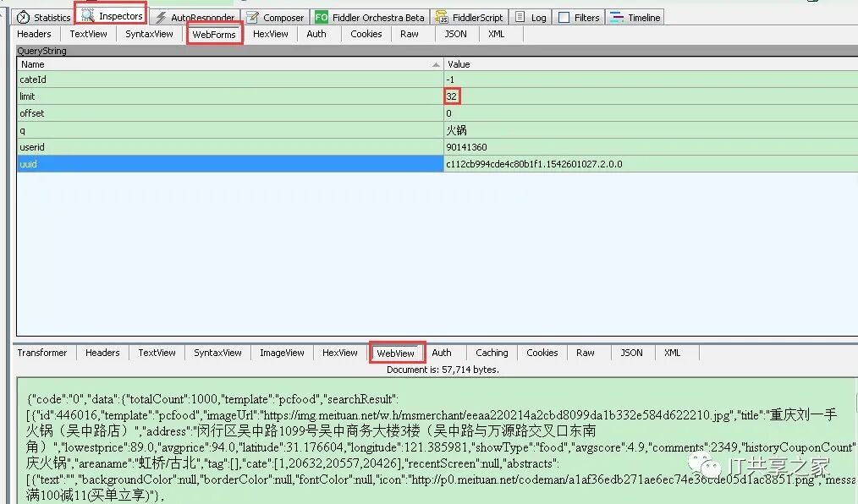Click the uuid value c112cb994cde4c80b1f1
The height and width of the screenshot is (504, 858).
click(x=534, y=164)
